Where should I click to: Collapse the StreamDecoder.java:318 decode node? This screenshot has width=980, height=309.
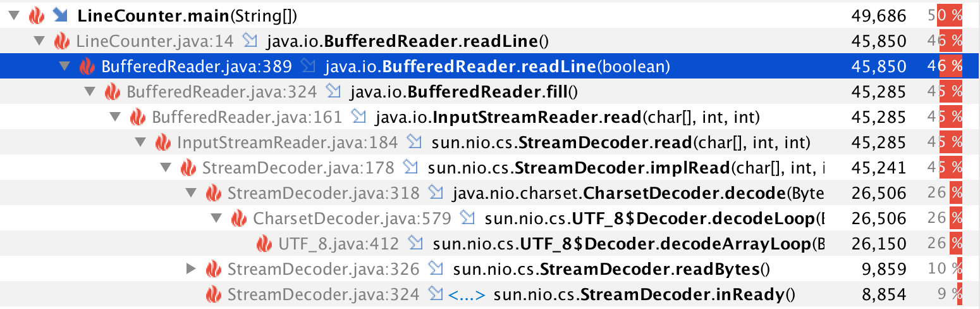coord(191,193)
